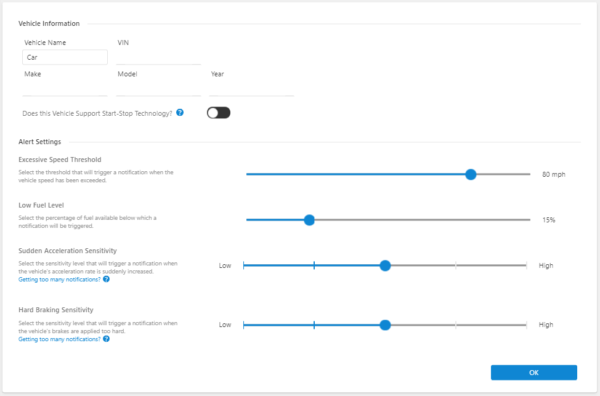The width and height of the screenshot is (600, 396).
Task: Open help icon beside Hard Braking notifications link
Action: [x=106, y=339]
